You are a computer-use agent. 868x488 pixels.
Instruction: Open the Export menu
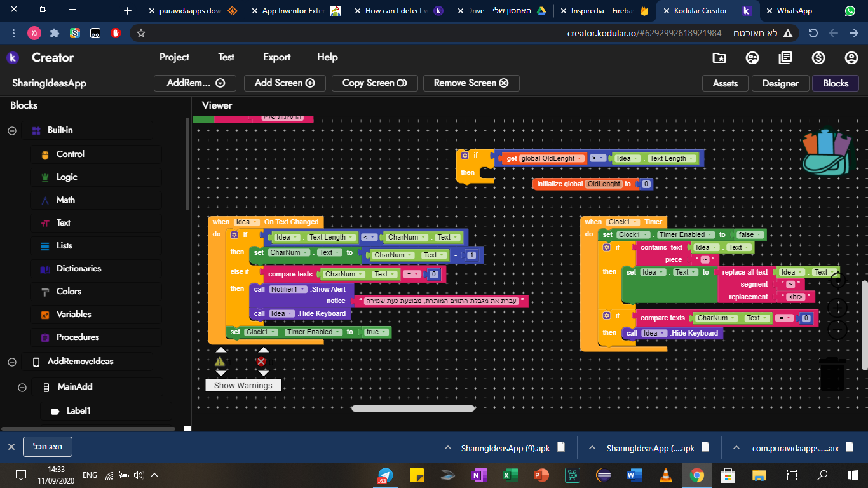(276, 57)
